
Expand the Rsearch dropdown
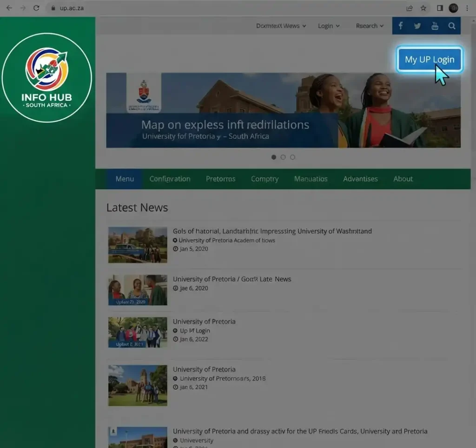pos(370,26)
